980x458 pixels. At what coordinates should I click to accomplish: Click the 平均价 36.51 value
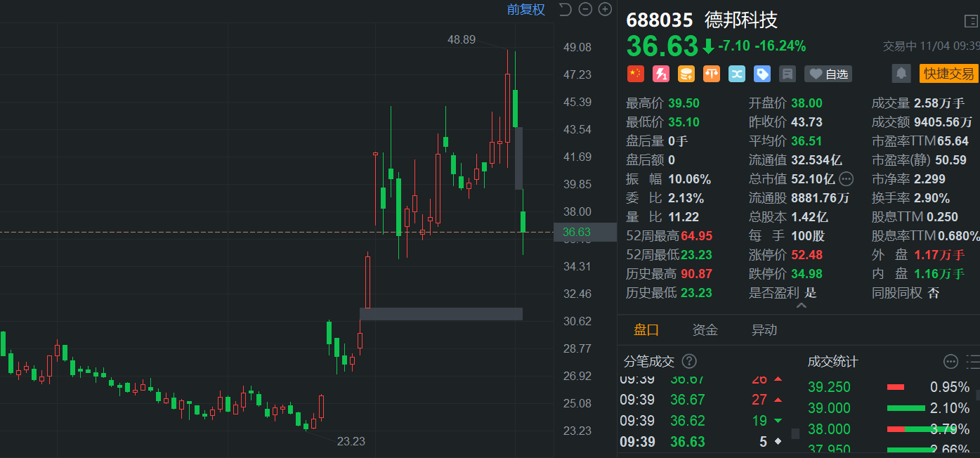click(806, 141)
